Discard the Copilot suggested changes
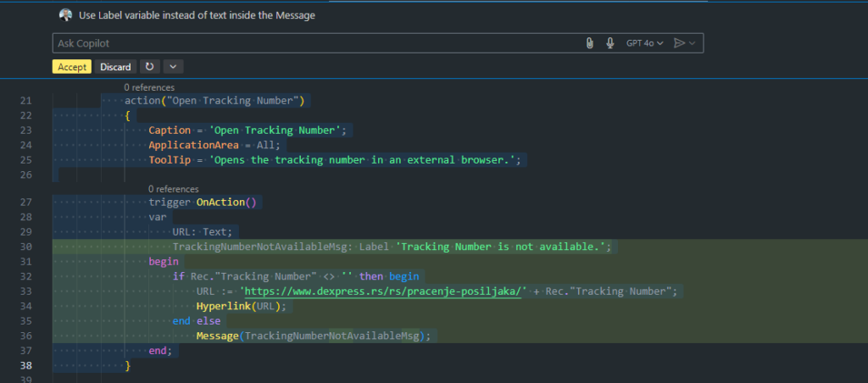This screenshot has height=383, width=868. click(x=115, y=67)
